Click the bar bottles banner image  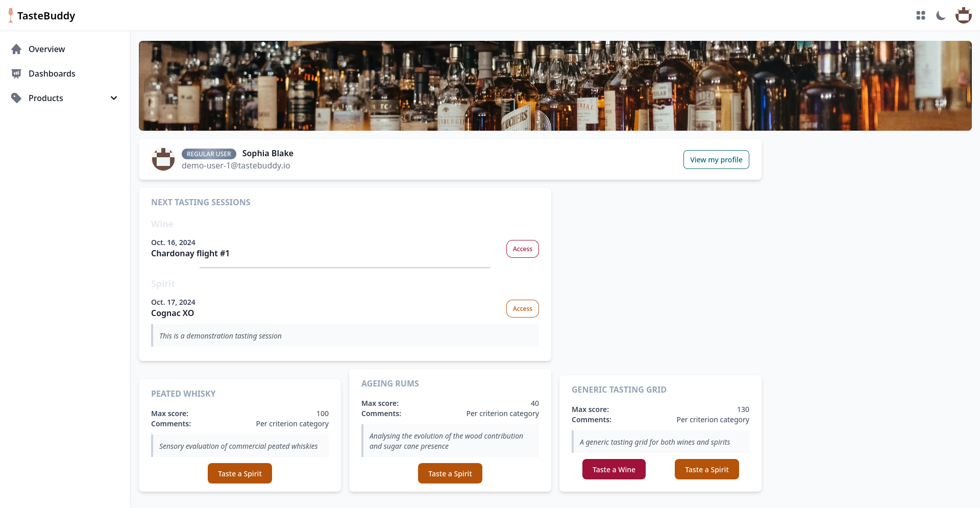coord(555,86)
